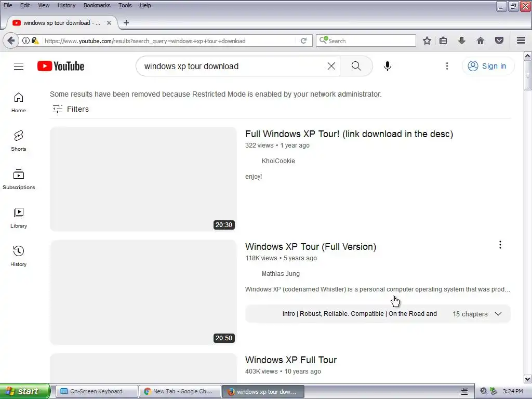Go to the YouTube logo home page

point(61,66)
